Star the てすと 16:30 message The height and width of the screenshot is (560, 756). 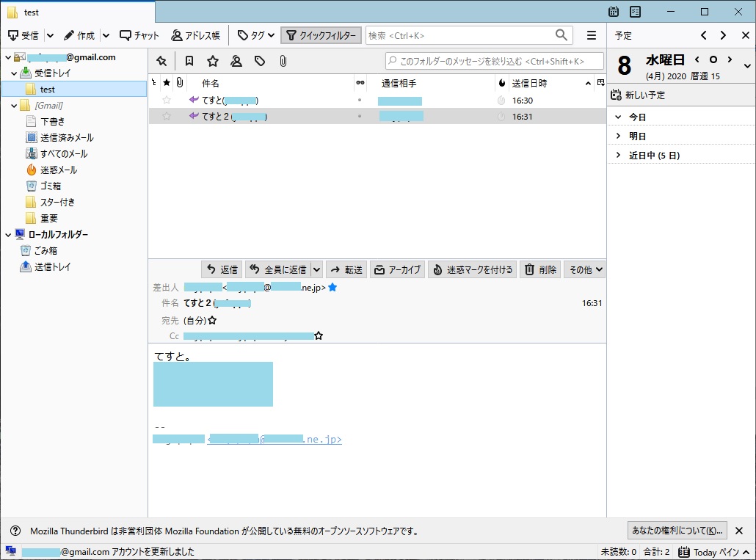[167, 100]
